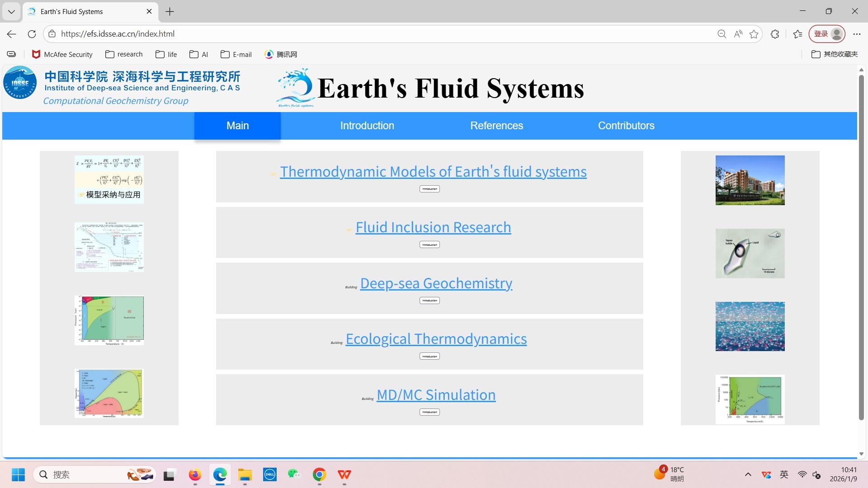868x488 pixels.
Task: Open the Contributors tab
Action: coord(626,126)
